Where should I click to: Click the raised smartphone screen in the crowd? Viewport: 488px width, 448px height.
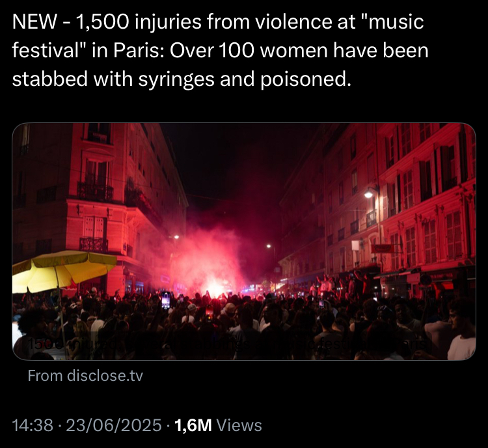tap(165, 300)
